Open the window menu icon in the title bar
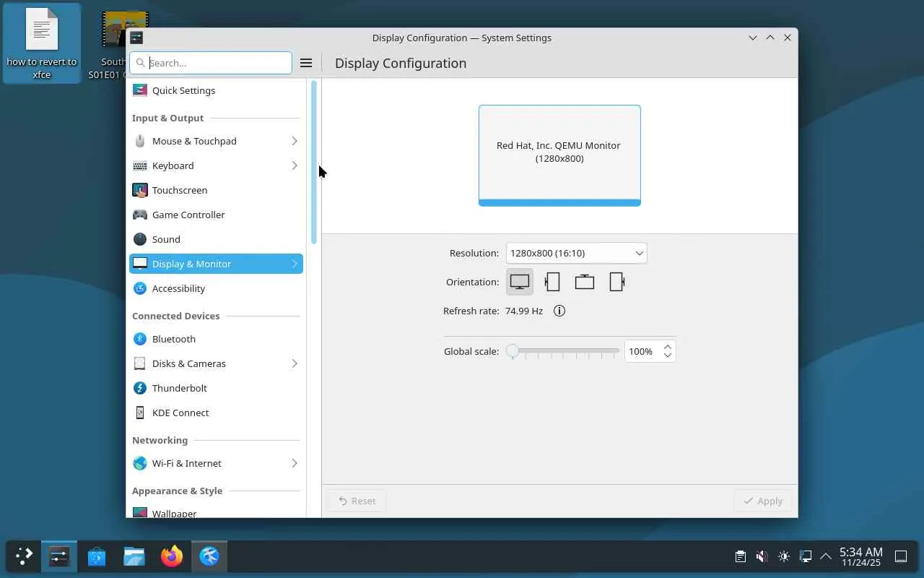924x578 pixels. 136,38
